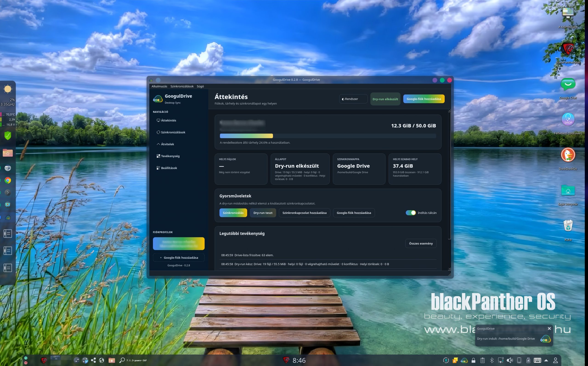Open the search magnifier on the taskbar

(x=122, y=360)
